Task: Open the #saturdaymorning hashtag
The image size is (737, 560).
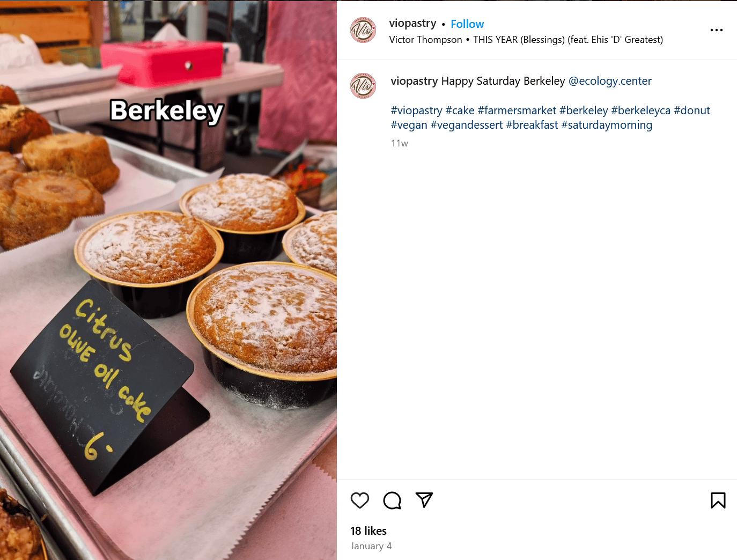Action: point(607,125)
